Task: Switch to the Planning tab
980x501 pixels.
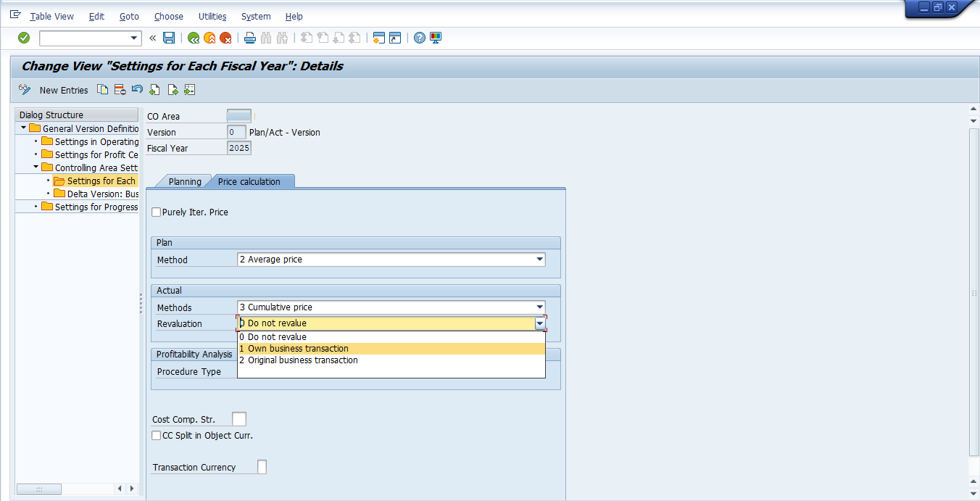Action: (x=185, y=181)
